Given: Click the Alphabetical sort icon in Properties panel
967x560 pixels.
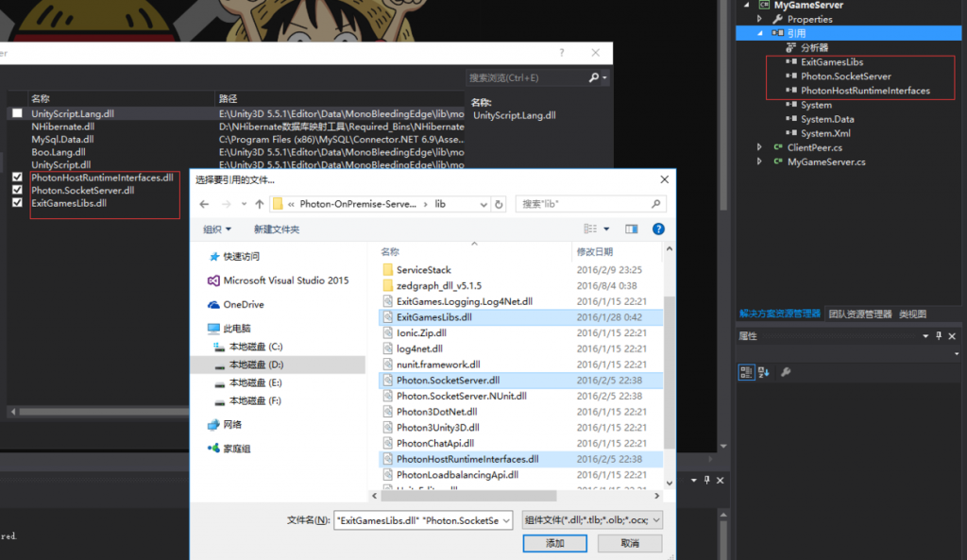Looking at the screenshot, I should pos(764,372).
